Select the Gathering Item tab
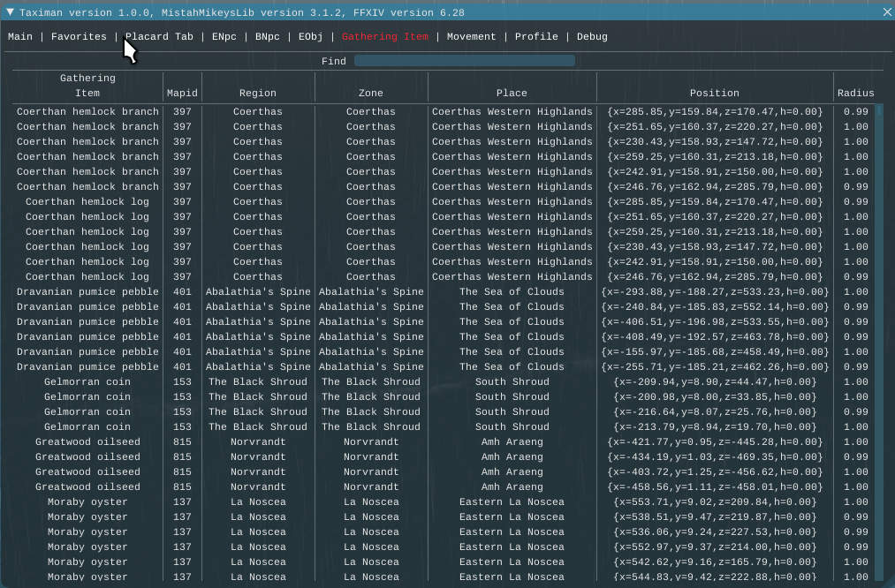This screenshot has width=895, height=588. click(384, 37)
